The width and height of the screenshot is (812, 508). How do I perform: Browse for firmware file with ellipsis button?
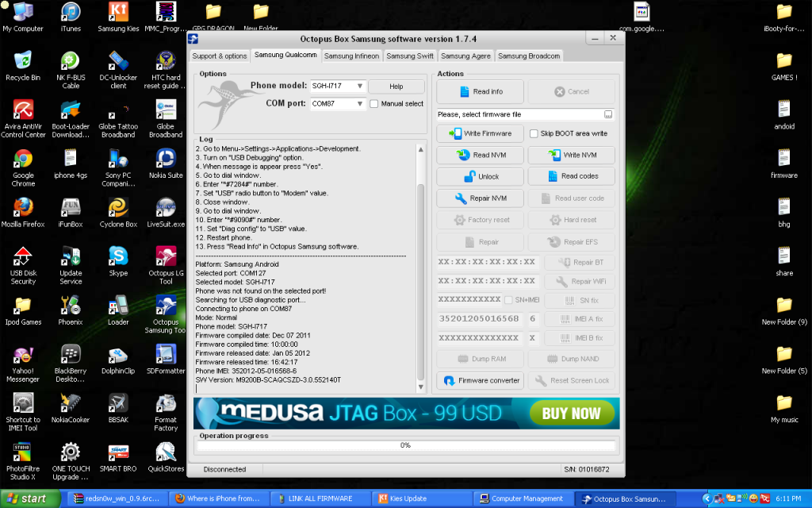[608, 114]
